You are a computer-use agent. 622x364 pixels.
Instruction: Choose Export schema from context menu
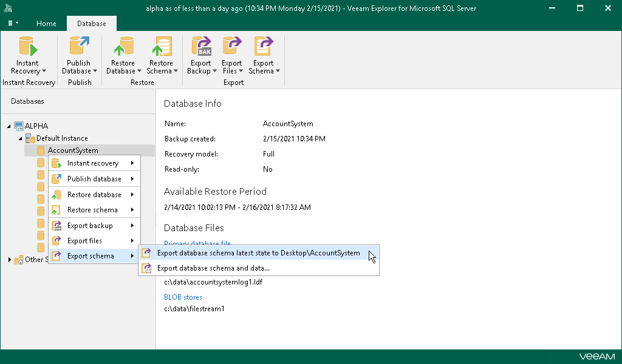(94, 256)
